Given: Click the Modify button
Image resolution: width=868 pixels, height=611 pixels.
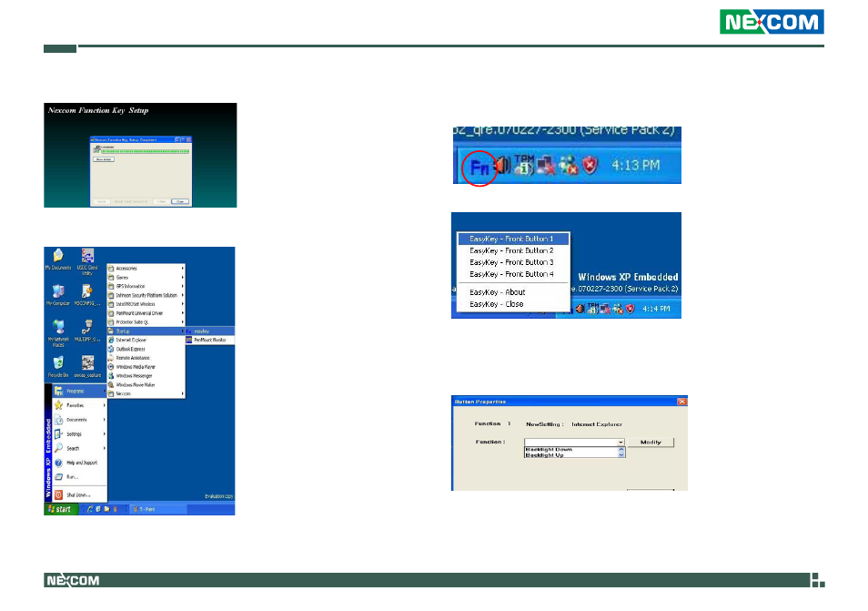Looking at the screenshot, I should pyautogui.click(x=651, y=442).
